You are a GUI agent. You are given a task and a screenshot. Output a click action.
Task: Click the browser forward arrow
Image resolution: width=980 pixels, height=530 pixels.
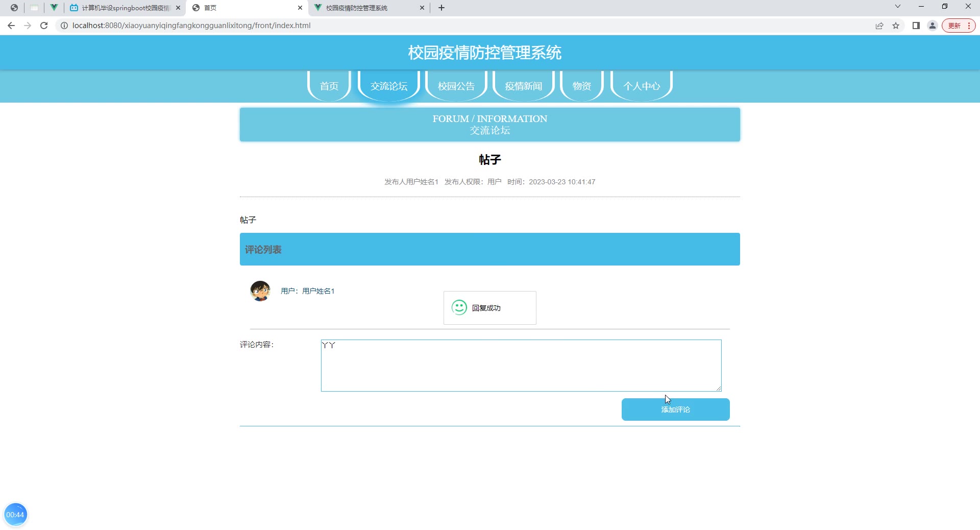[x=28, y=26]
